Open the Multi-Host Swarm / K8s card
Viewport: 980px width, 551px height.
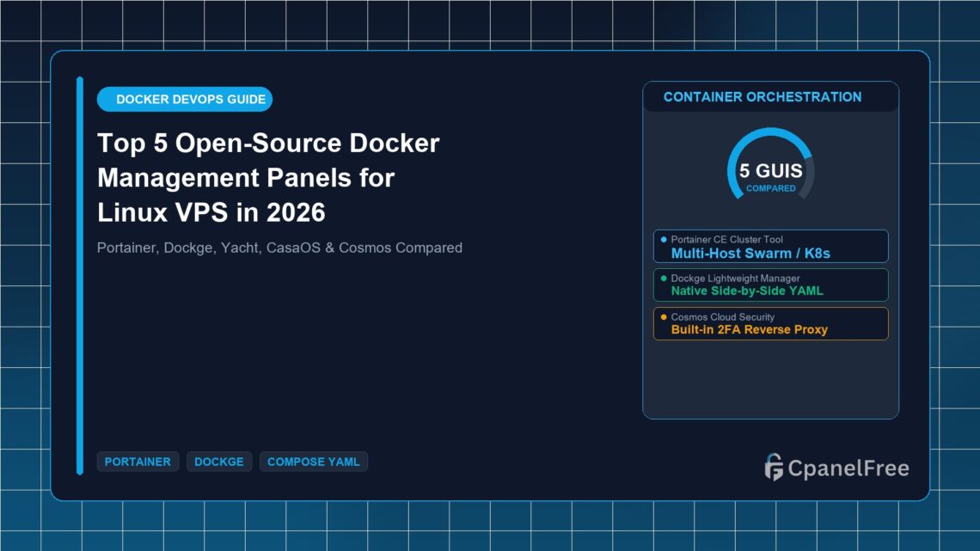pos(770,246)
